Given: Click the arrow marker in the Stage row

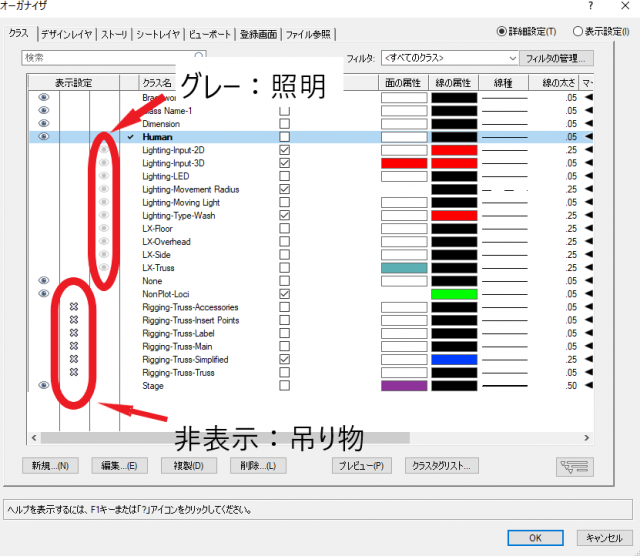Looking at the screenshot, I should pos(589,385).
